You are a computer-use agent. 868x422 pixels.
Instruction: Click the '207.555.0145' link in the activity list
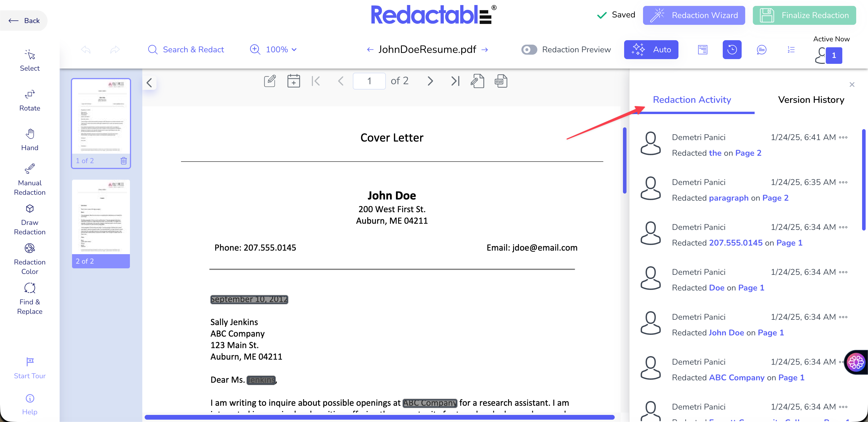pyautogui.click(x=735, y=243)
